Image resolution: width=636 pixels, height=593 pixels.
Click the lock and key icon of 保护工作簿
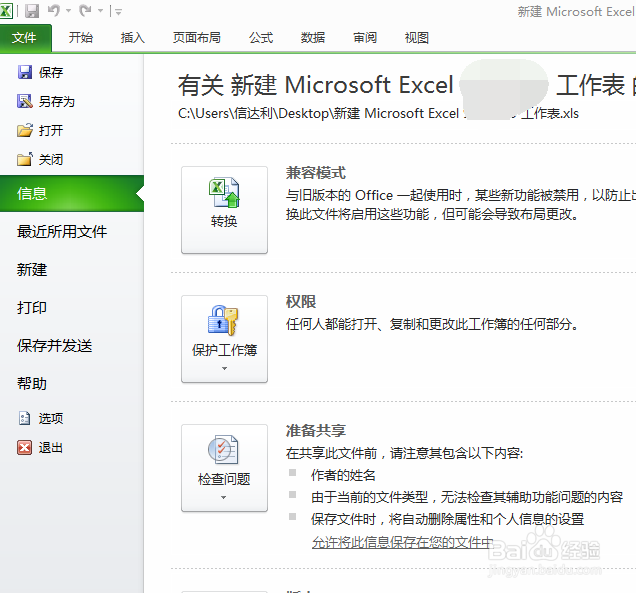(223, 320)
